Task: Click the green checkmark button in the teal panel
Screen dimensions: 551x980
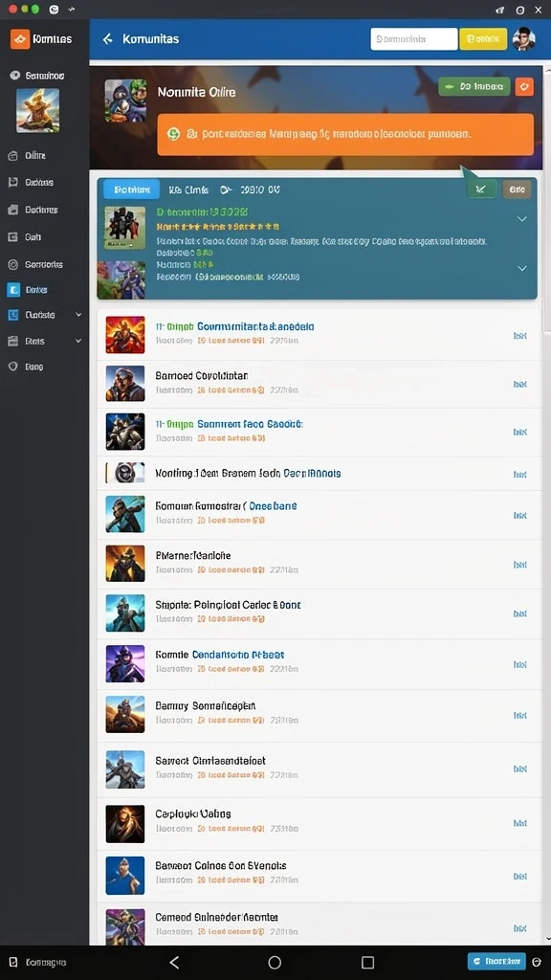Action: point(481,189)
